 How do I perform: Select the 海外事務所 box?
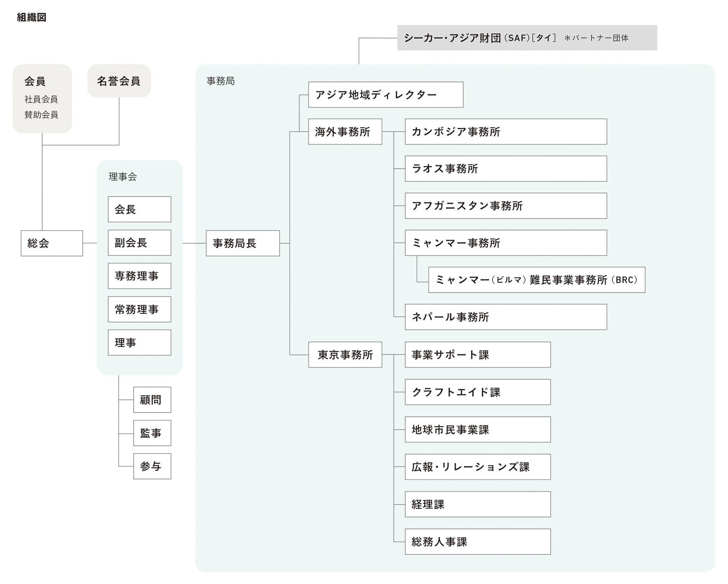tap(345, 132)
